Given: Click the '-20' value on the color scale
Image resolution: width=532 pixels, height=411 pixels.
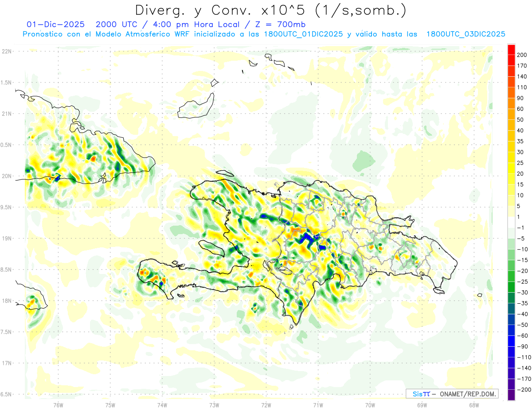Looking at the screenshot, I should pos(522,271).
